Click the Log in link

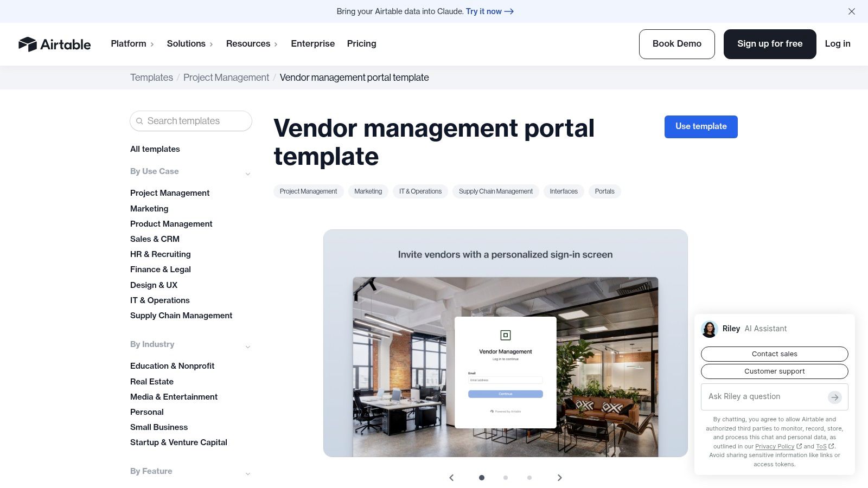tap(838, 44)
